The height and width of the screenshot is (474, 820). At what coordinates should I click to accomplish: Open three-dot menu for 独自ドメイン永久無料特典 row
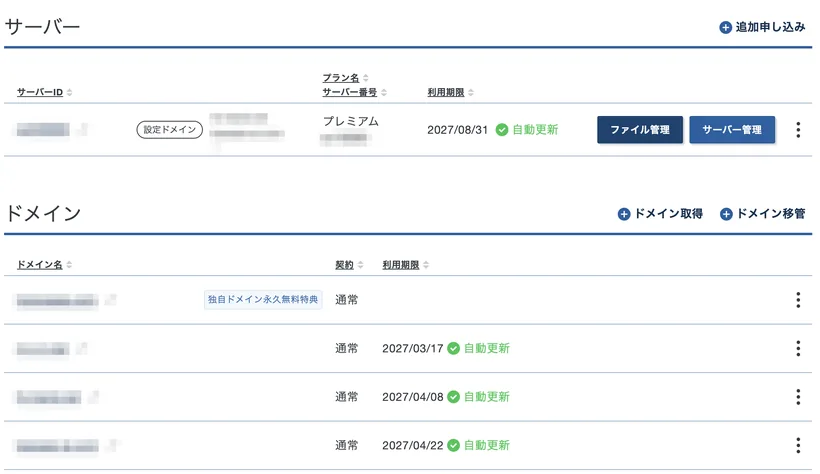click(x=798, y=300)
